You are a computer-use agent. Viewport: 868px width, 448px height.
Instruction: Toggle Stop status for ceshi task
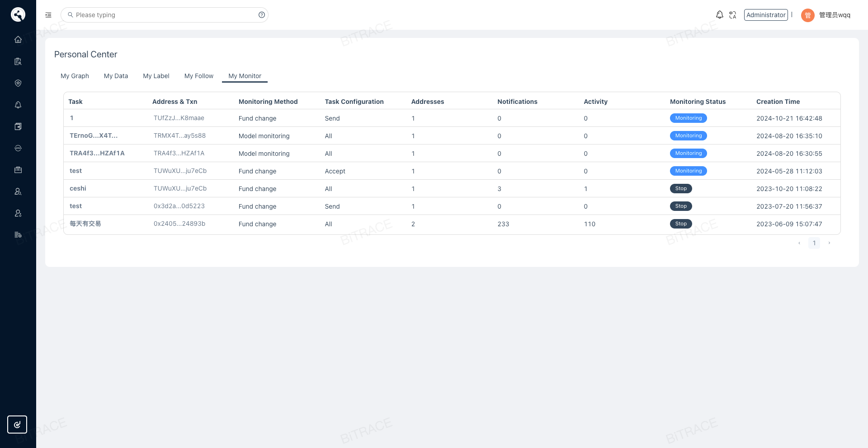(x=681, y=189)
